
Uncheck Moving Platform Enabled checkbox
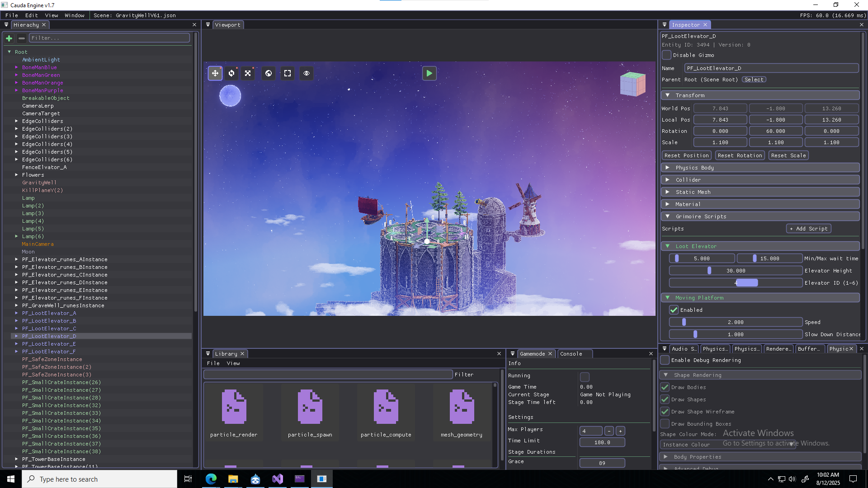674,310
